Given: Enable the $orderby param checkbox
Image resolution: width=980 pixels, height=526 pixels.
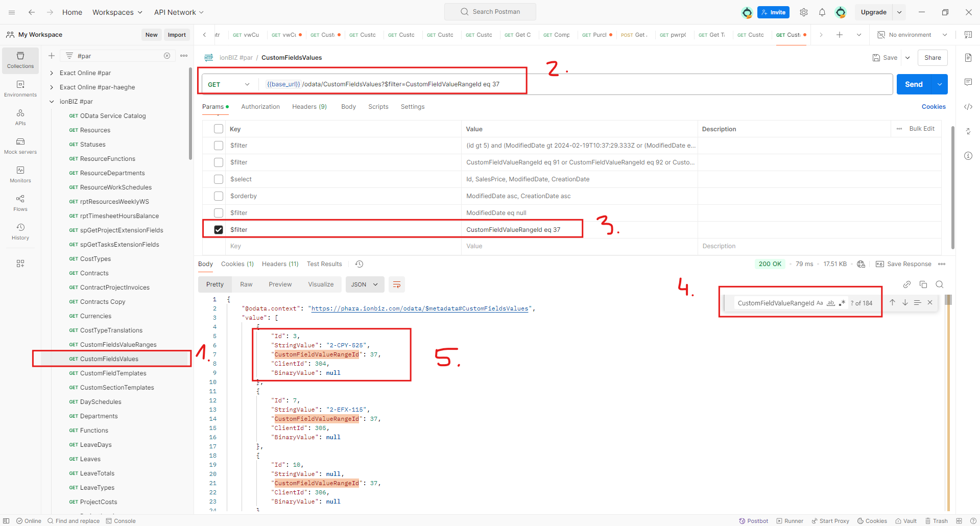Looking at the screenshot, I should coord(219,196).
